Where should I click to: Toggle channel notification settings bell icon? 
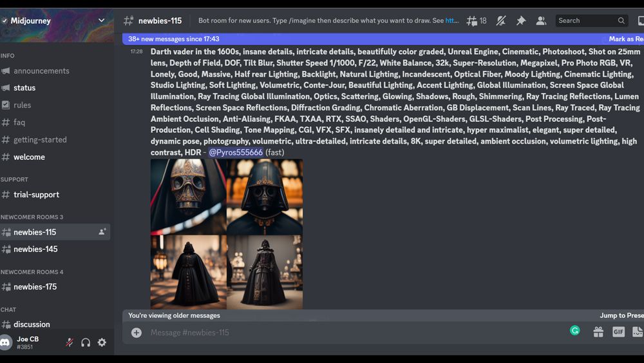click(x=500, y=21)
